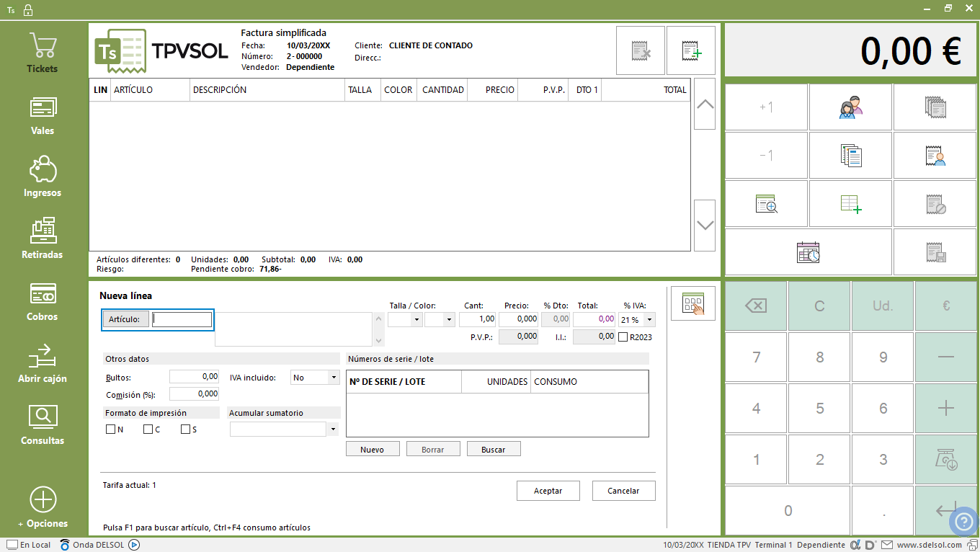Click the Artículo button
Image resolution: width=980 pixels, height=552 pixels.
(126, 319)
